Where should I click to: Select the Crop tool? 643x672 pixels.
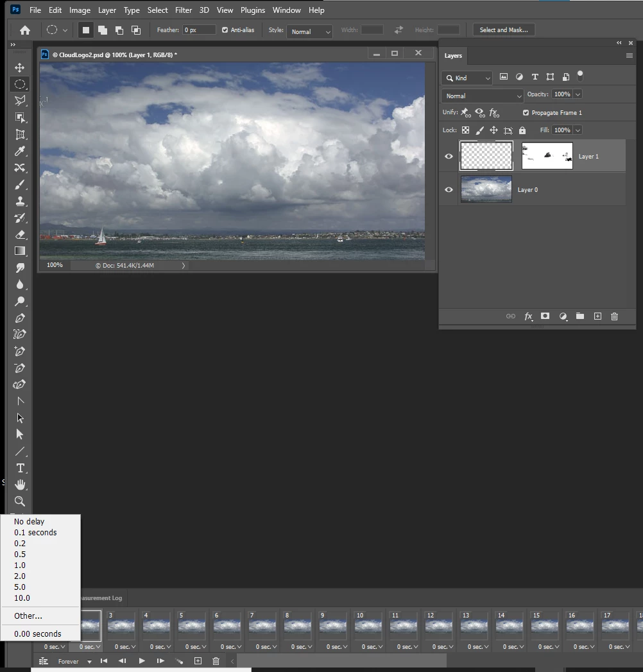point(20,135)
